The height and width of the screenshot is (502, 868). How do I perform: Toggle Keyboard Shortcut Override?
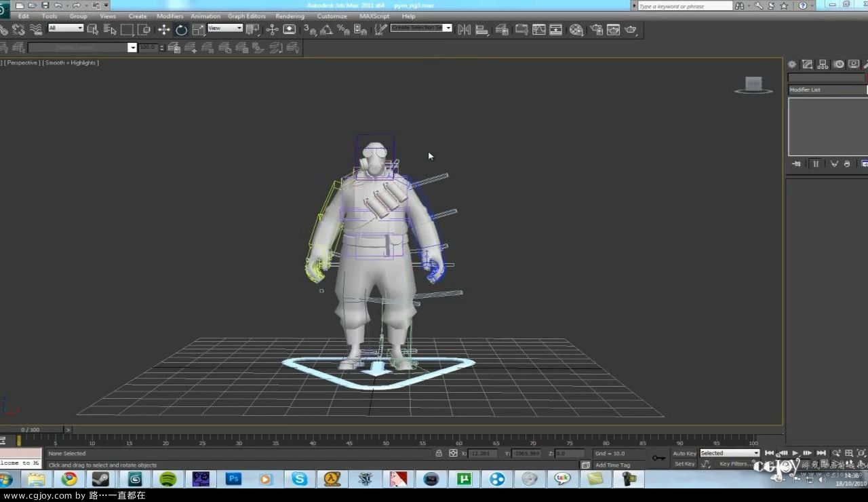click(290, 29)
